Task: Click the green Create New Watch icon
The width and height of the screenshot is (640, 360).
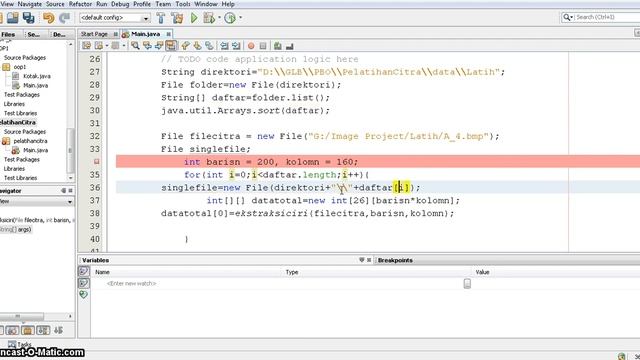Action: coord(84,294)
